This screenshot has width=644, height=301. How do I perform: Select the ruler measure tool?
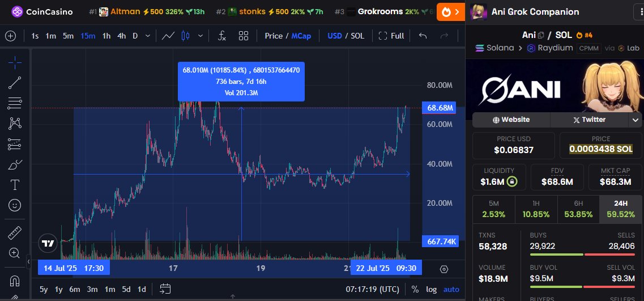click(x=15, y=233)
